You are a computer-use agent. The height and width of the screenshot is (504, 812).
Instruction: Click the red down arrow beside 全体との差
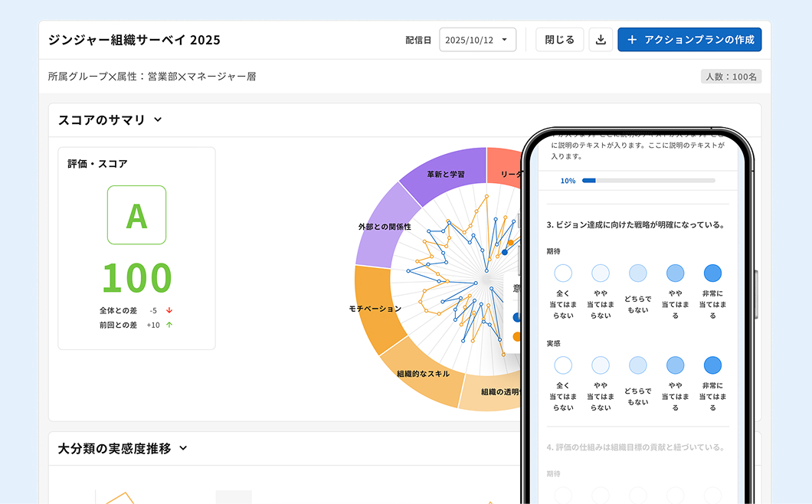169,310
